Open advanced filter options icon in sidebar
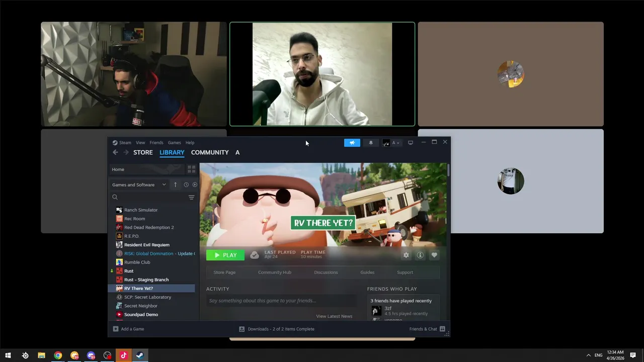 click(x=191, y=197)
